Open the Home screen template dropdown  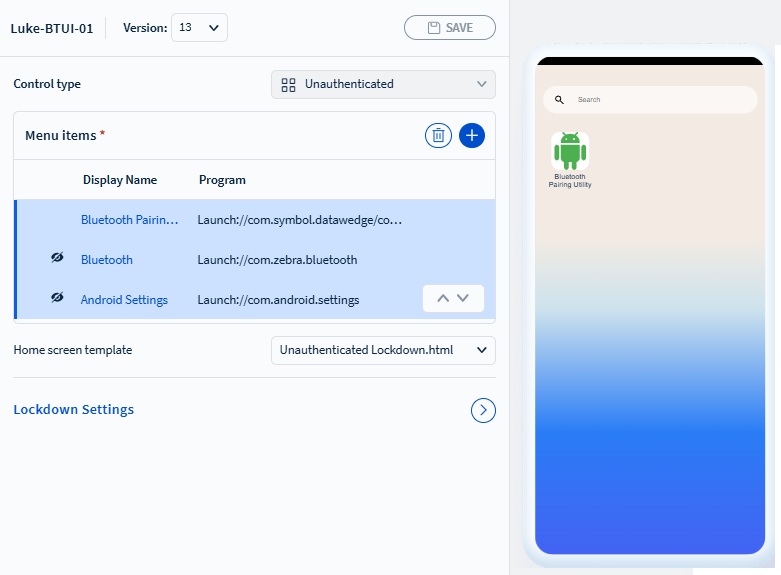tap(383, 350)
